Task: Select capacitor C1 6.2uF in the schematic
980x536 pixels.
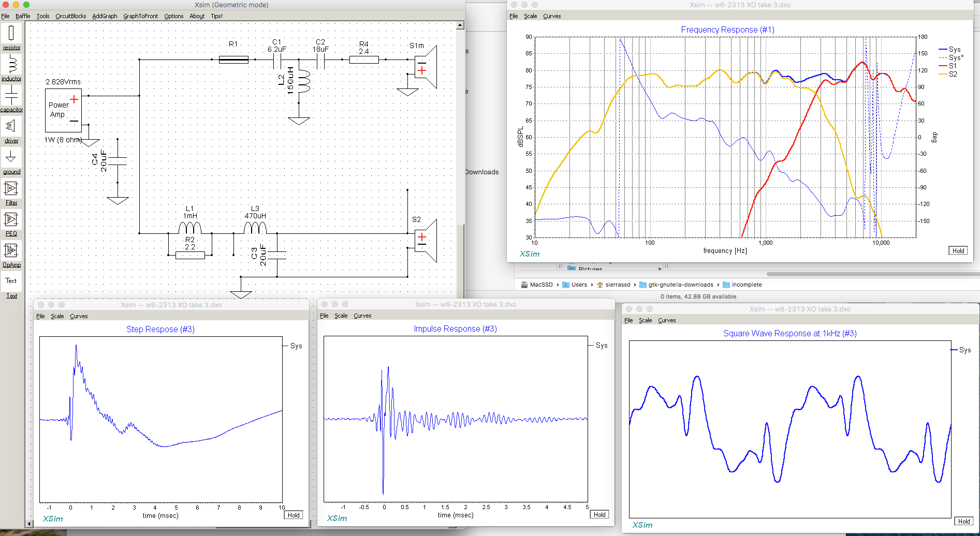Action: click(277, 62)
